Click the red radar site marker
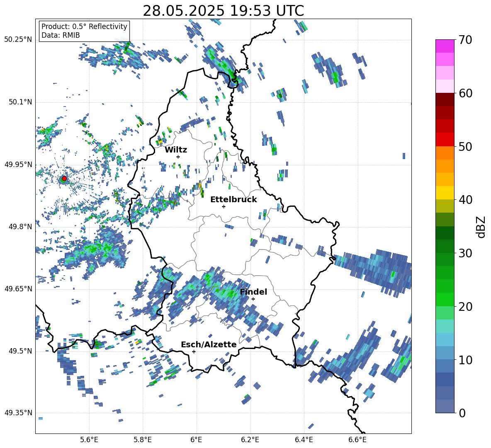 [x=64, y=179]
